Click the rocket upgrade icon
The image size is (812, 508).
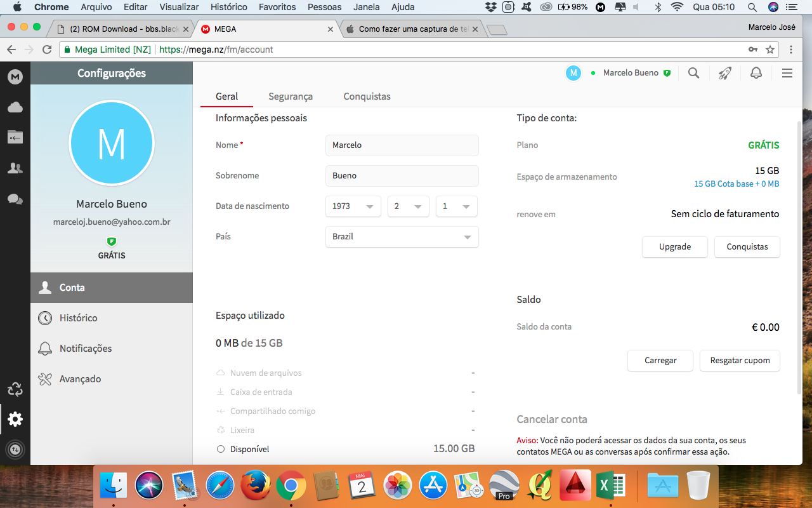(x=724, y=73)
